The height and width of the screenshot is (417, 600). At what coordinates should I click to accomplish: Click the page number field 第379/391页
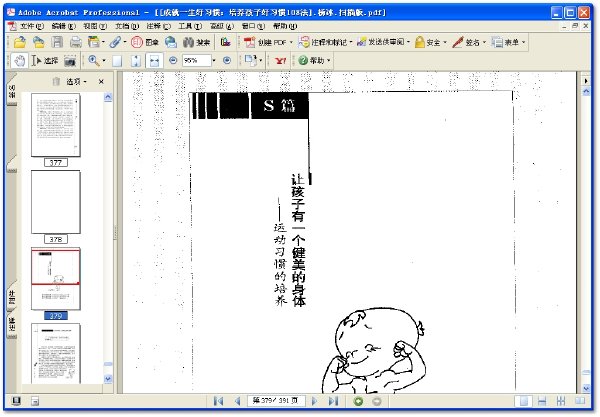(x=276, y=401)
